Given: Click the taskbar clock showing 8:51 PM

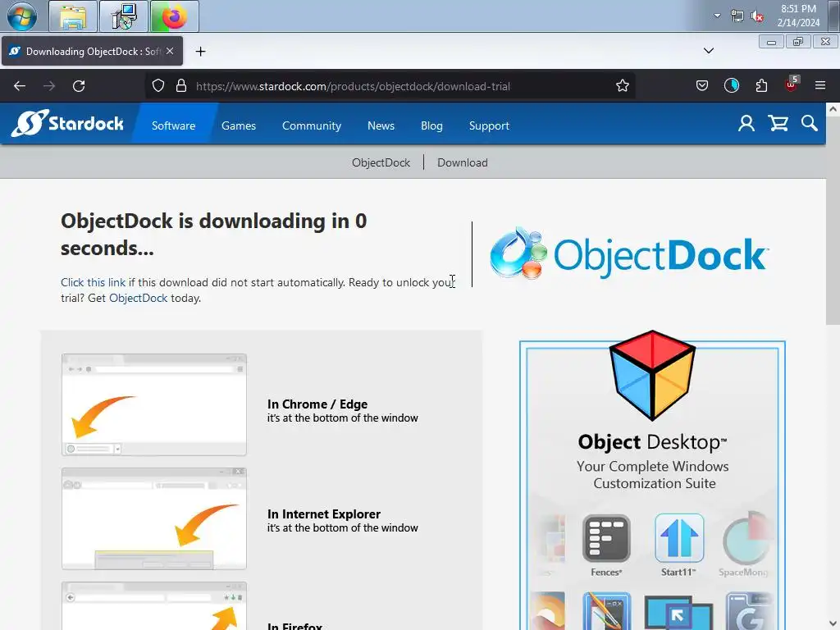Looking at the screenshot, I should [x=798, y=16].
